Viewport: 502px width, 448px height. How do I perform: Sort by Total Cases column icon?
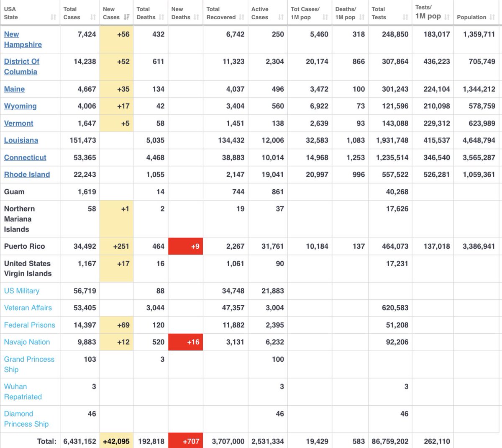pyautogui.click(x=93, y=17)
